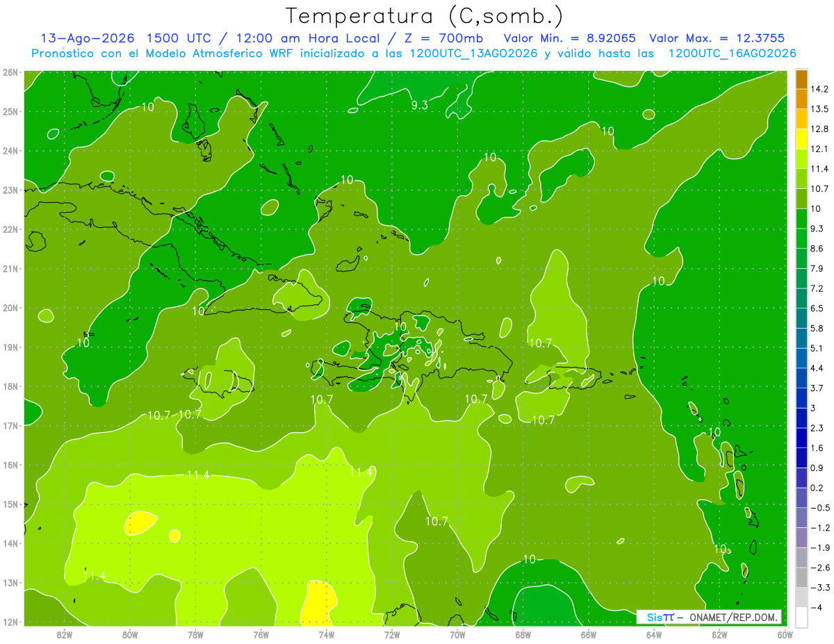
Task: Click legend value 3.7 on the color bar
Action: [x=817, y=388]
